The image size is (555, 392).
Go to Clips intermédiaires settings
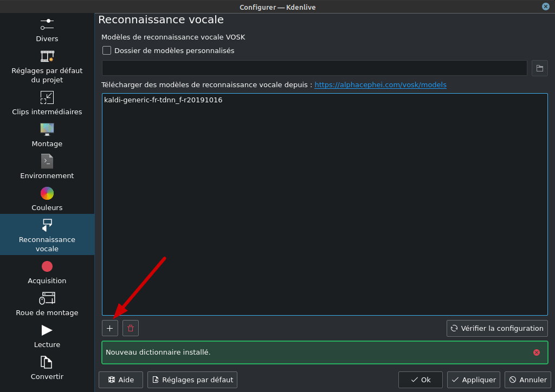point(47,103)
